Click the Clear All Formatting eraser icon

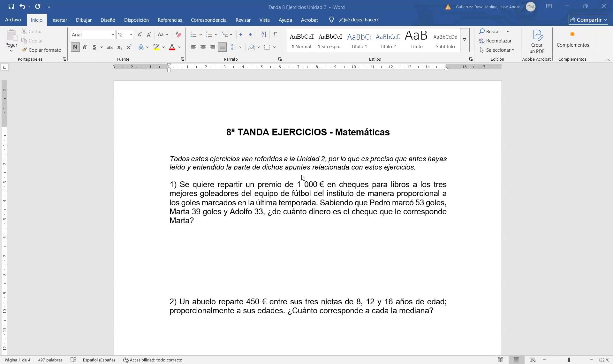click(x=178, y=34)
